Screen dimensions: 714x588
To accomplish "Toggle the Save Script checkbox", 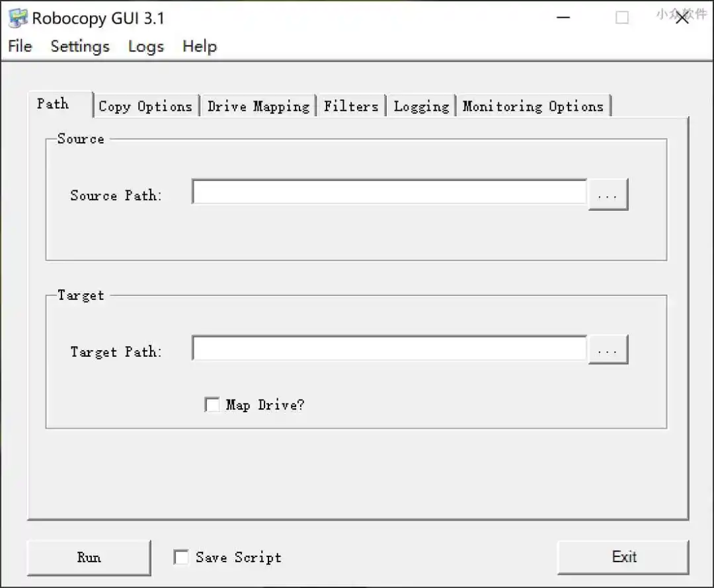I will point(181,558).
